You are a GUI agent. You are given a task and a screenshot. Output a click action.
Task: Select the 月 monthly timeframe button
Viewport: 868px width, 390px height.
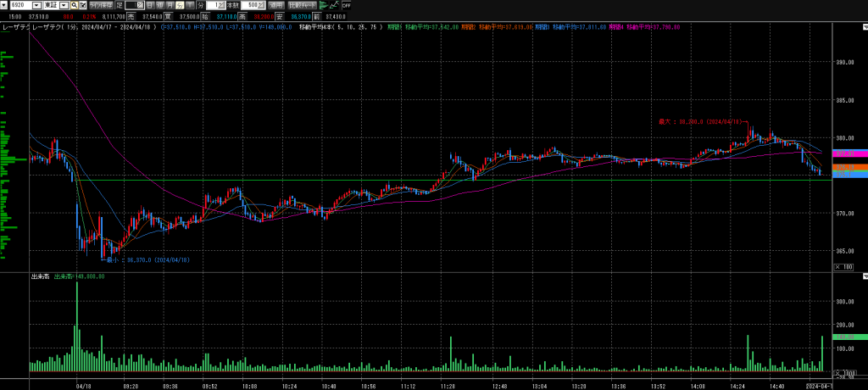tap(170, 5)
